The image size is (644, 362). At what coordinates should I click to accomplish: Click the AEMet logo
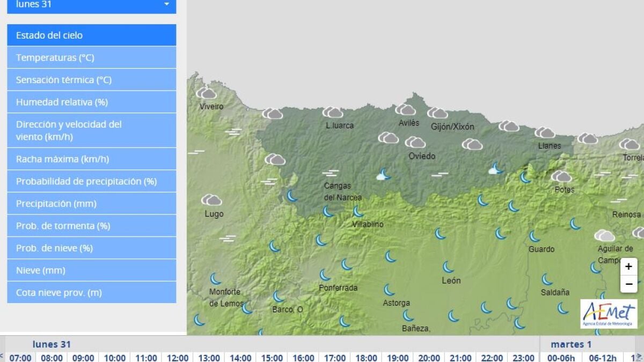coord(609,313)
